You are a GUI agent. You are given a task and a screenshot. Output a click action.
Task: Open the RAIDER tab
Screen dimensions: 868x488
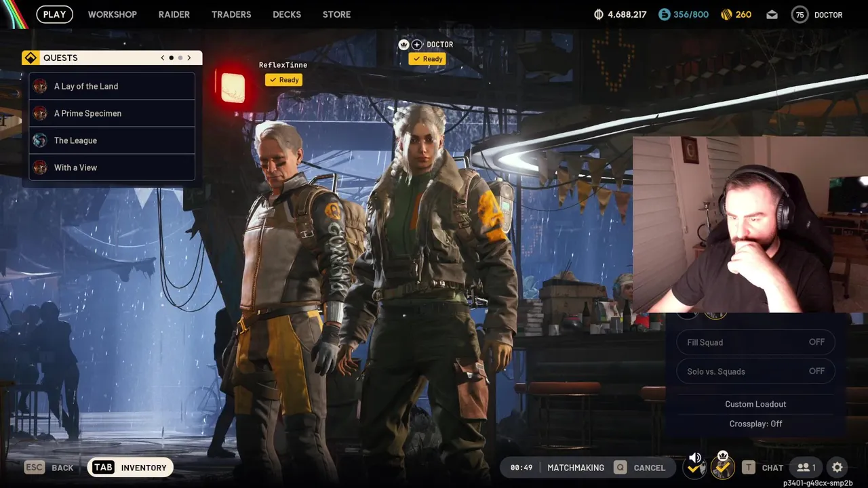point(174,14)
